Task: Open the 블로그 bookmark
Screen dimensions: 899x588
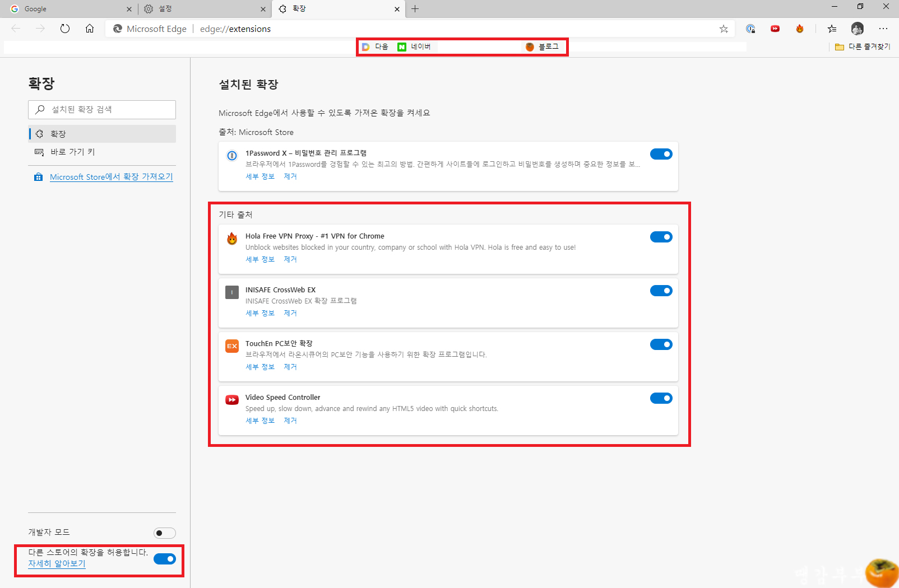Action: tap(542, 46)
